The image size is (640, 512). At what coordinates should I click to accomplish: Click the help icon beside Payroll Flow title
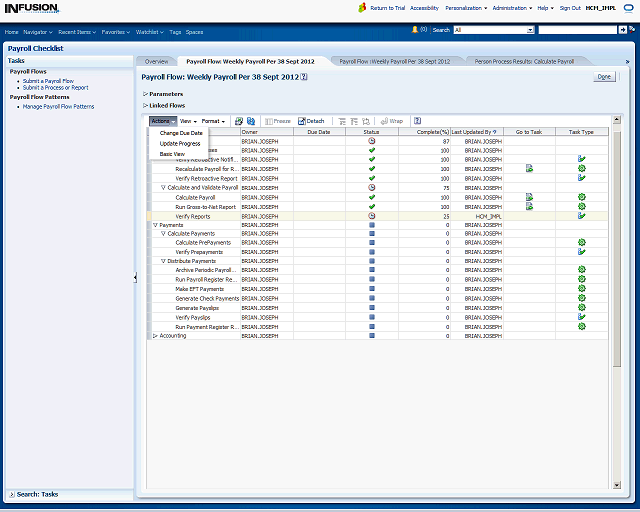(304, 76)
